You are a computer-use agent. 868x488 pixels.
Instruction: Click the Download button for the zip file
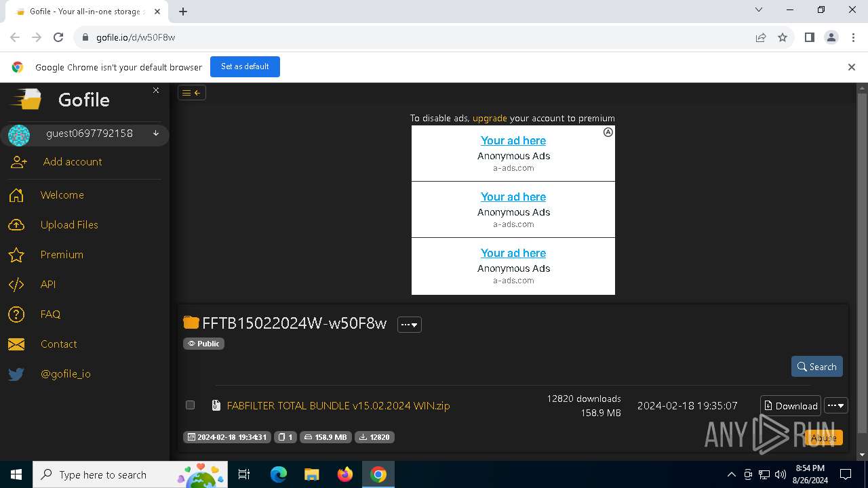tap(791, 406)
